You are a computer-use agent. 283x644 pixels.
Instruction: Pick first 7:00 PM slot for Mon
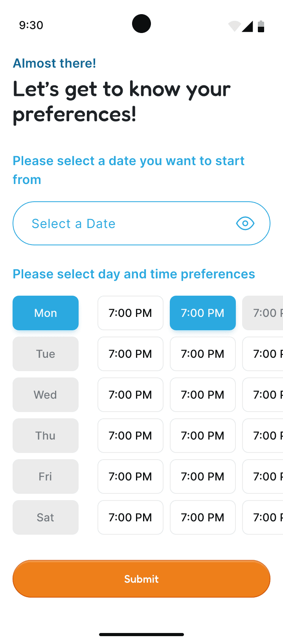[x=130, y=313]
